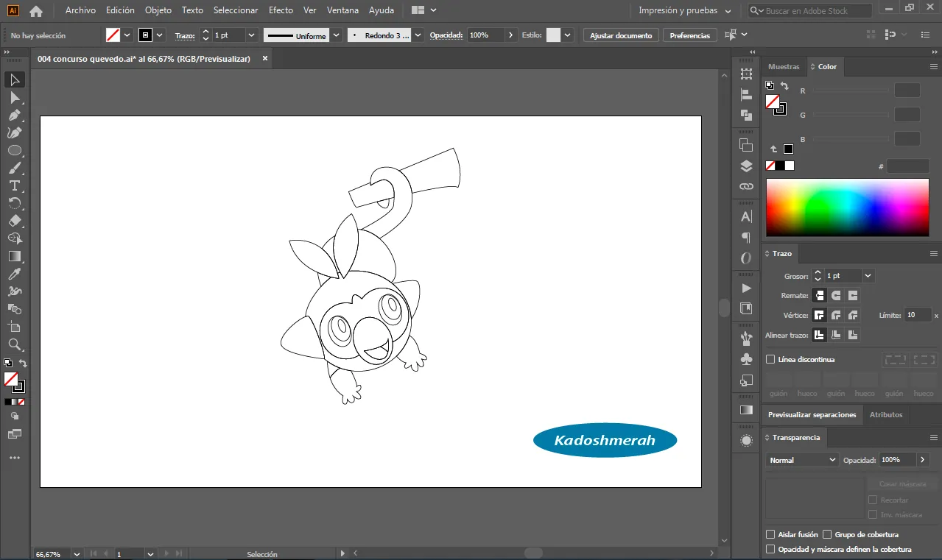Align stroke to center option

pos(819,335)
